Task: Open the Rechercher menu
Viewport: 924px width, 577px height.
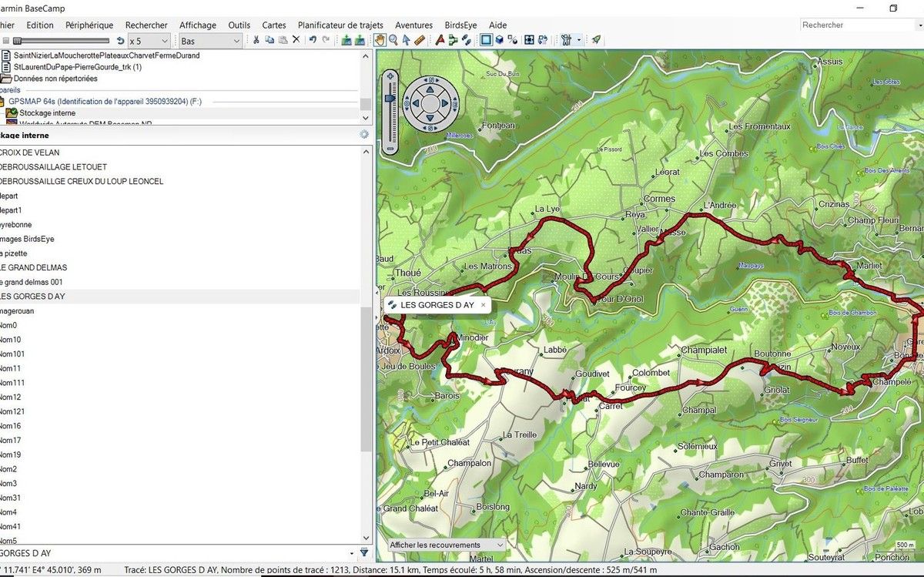Action: coord(146,25)
